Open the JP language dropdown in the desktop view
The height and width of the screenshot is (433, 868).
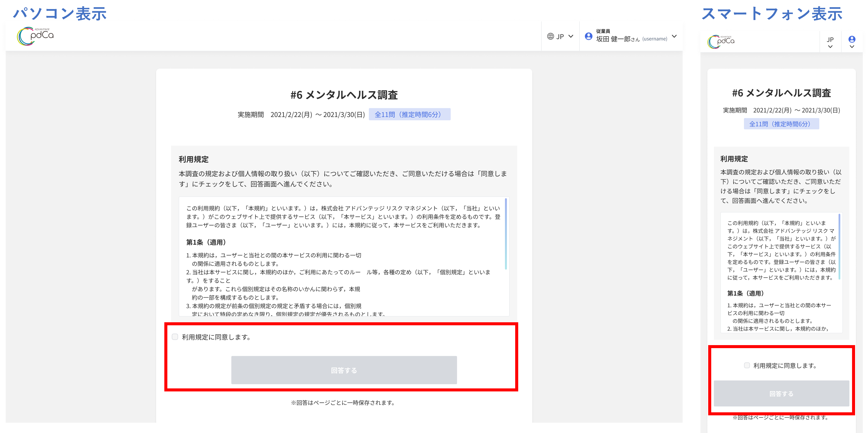560,36
